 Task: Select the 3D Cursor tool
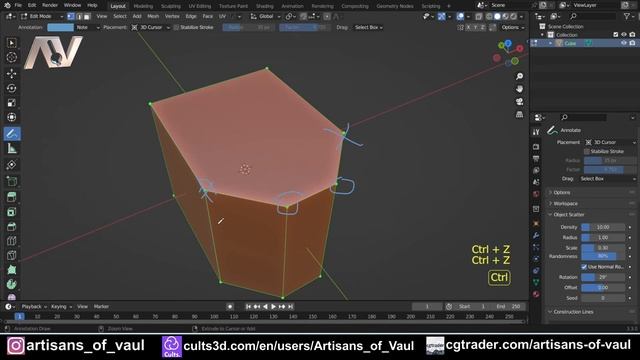point(11,57)
